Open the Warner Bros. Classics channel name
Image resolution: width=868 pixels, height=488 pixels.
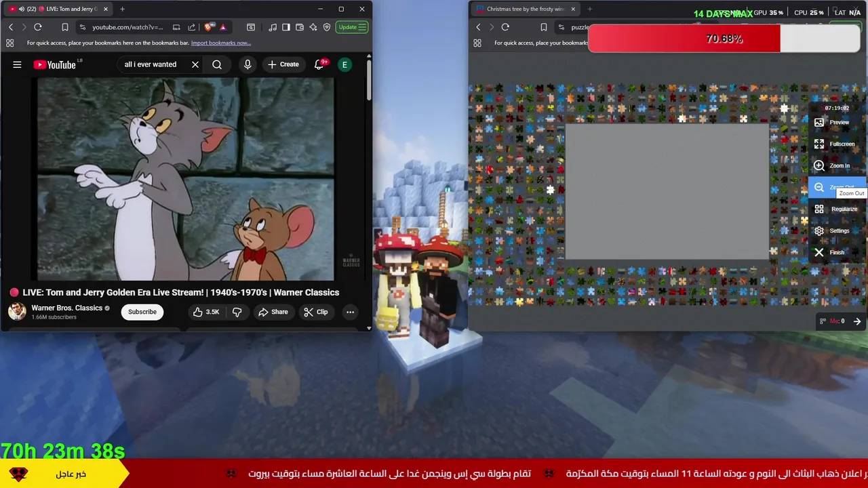tap(66, 308)
